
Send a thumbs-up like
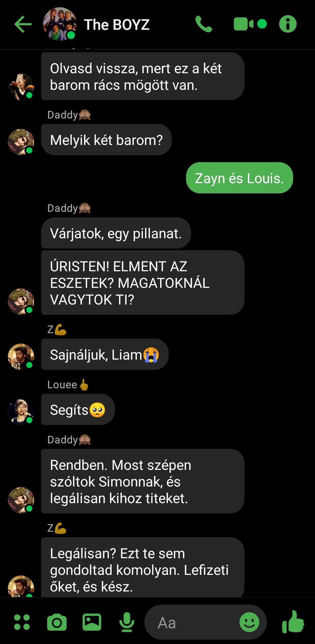(x=293, y=622)
